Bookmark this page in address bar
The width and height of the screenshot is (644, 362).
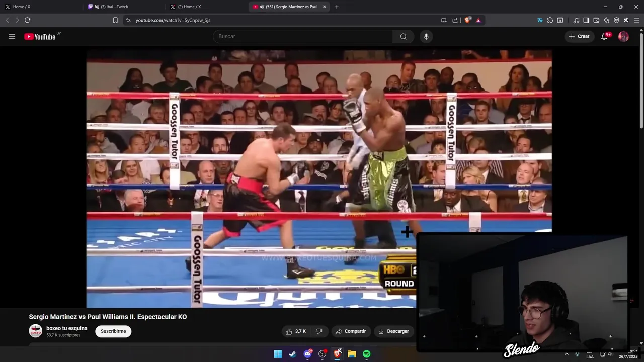[115, 20]
